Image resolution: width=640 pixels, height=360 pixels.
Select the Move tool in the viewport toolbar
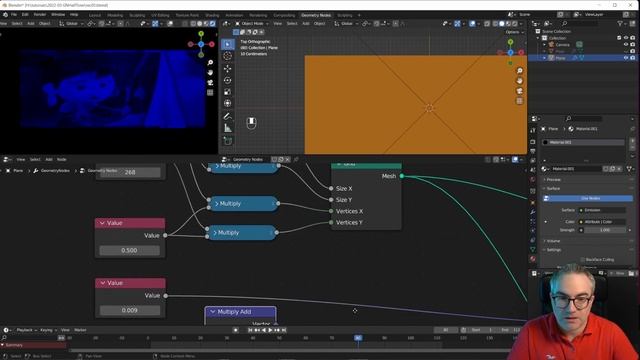coord(228,69)
